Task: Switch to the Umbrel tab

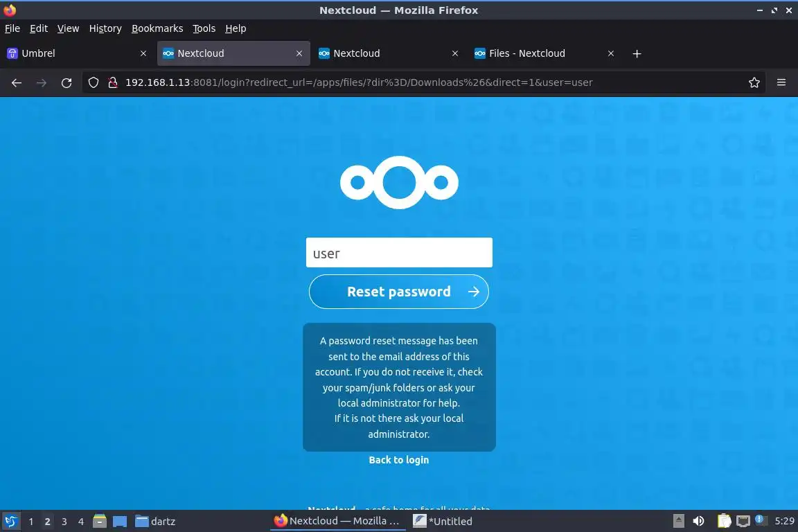Action: [76, 53]
